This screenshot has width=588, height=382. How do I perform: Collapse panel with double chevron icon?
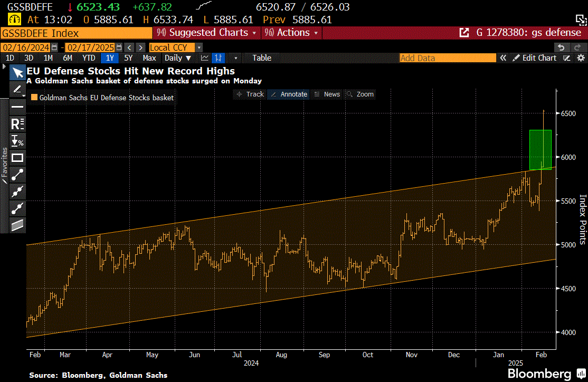[x=503, y=58]
